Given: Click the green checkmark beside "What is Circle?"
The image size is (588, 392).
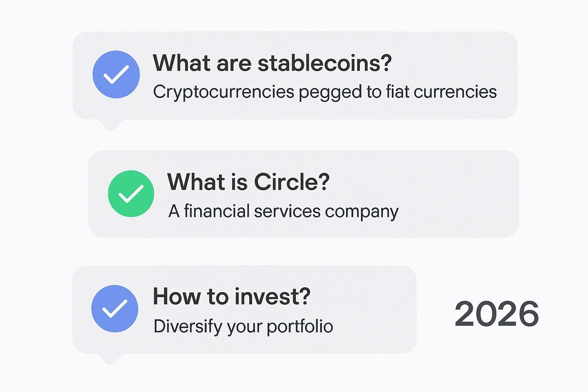Looking at the screenshot, I should click(131, 194).
